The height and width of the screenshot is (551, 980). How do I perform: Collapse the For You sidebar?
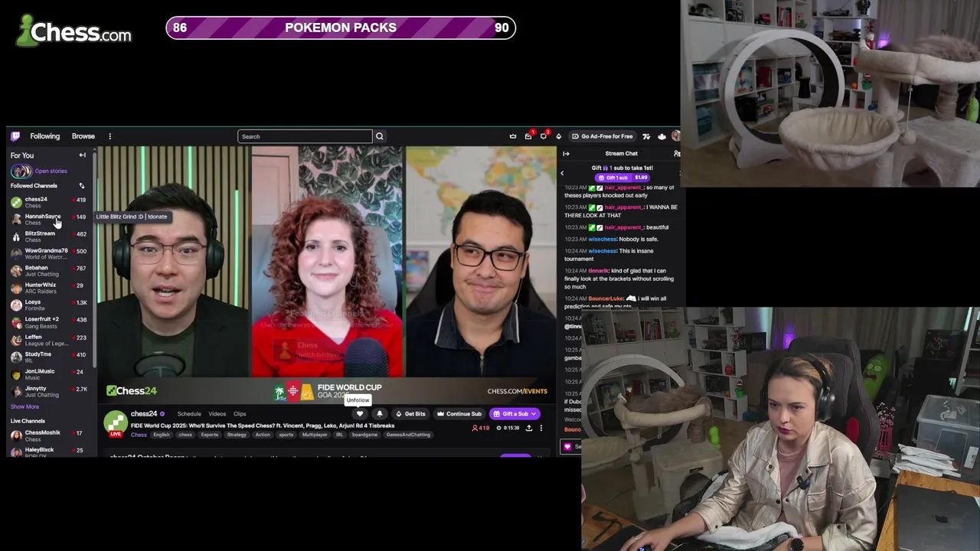tap(82, 155)
